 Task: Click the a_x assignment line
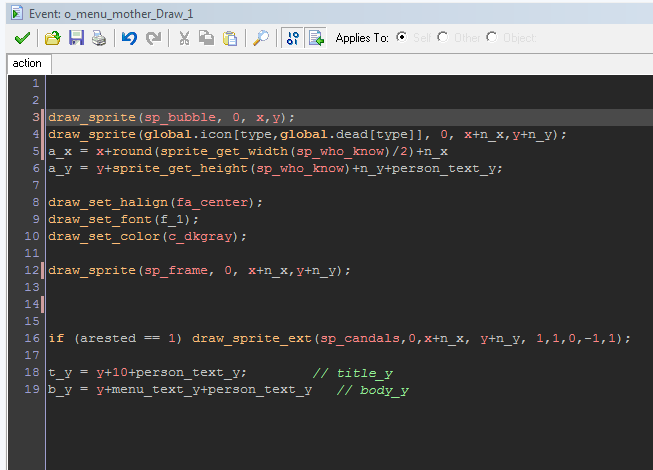[x=248, y=152]
